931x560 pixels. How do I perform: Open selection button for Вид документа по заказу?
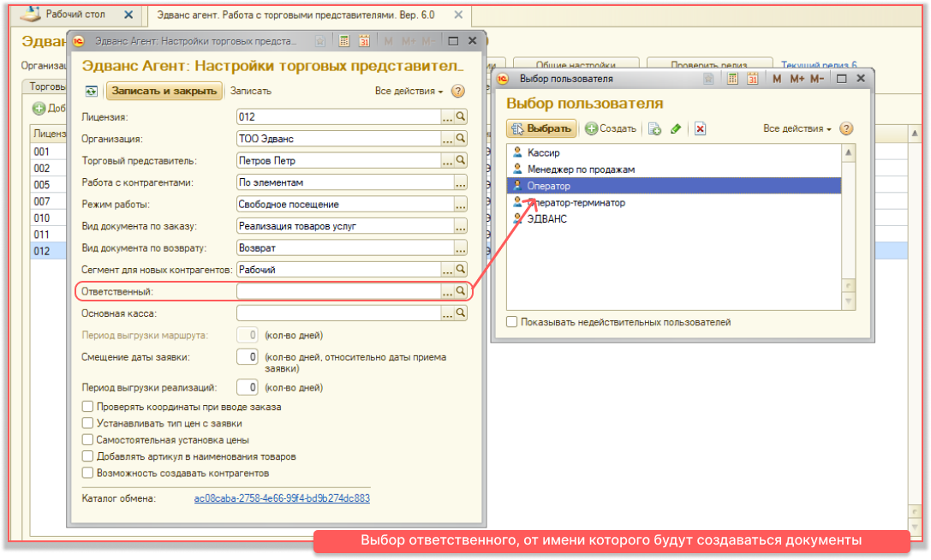pyautogui.click(x=461, y=226)
